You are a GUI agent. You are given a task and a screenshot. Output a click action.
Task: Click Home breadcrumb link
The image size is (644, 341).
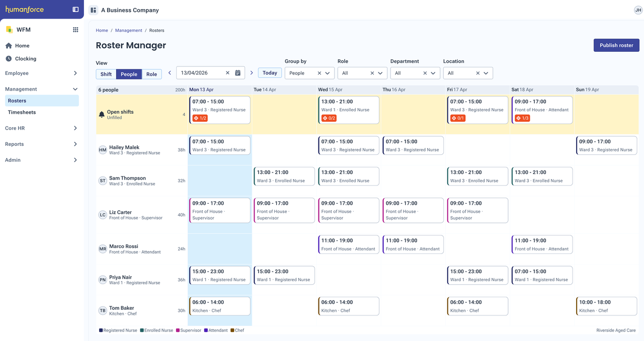tap(102, 31)
